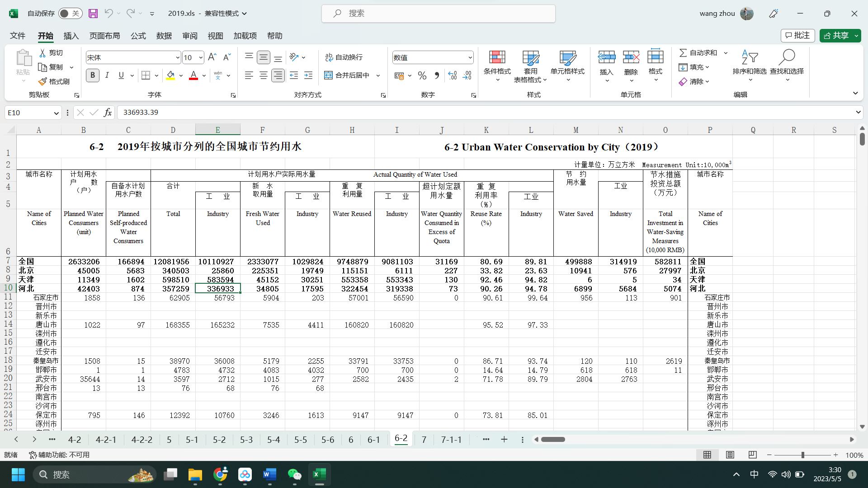Toggle the AutoSave switch
Screen dimensions: 868x488
click(70, 14)
